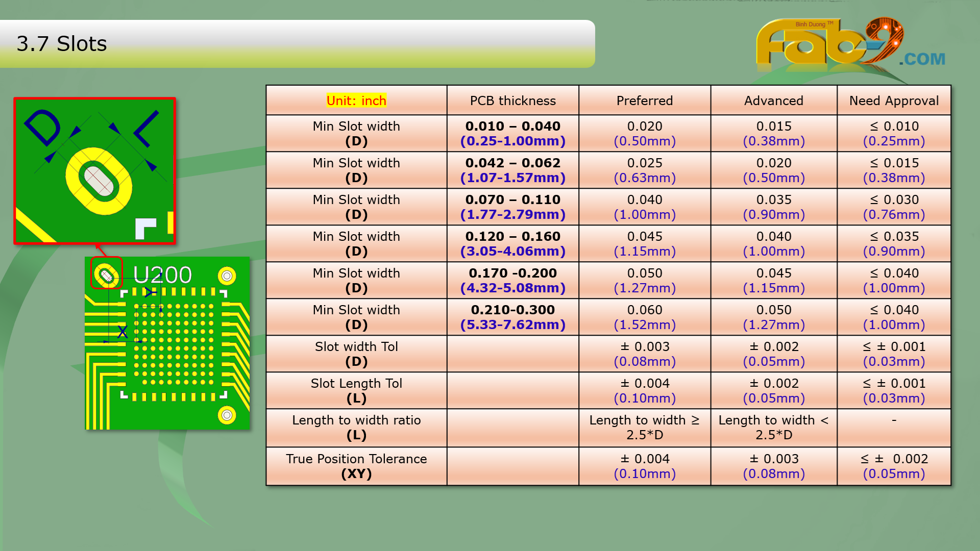Click the '3.7 Slots' title
This screenshot has width=980, height=551.
[x=62, y=44]
